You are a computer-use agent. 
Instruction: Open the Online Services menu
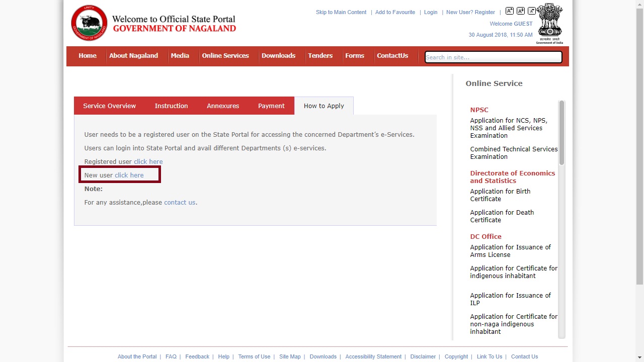(x=225, y=56)
